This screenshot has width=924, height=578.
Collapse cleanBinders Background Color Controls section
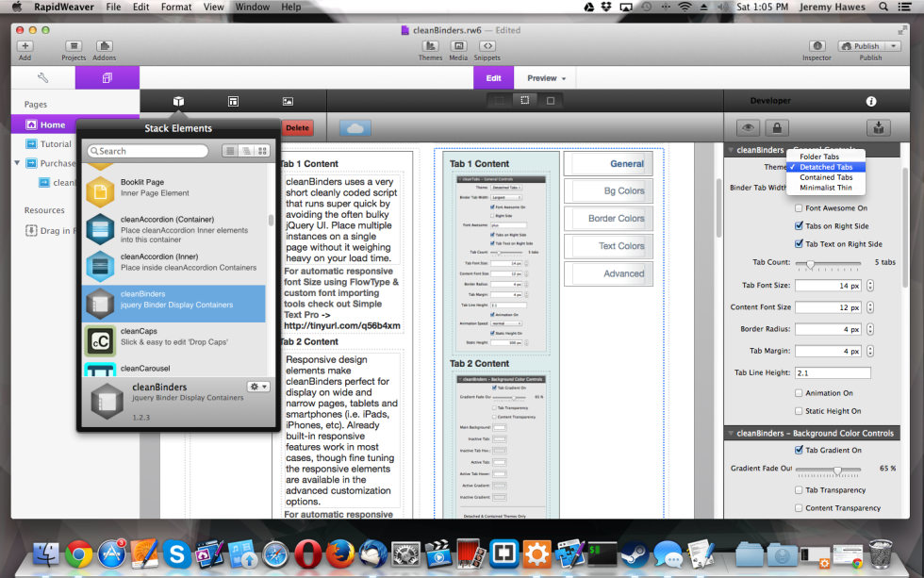coord(731,433)
